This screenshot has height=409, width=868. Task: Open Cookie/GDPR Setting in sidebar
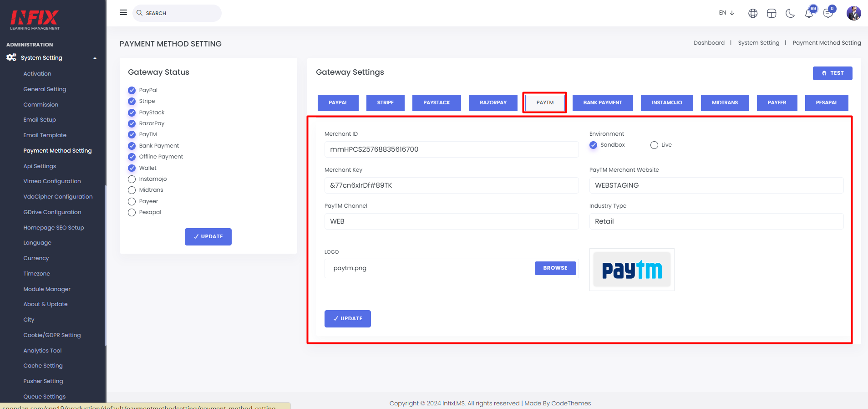(52, 335)
